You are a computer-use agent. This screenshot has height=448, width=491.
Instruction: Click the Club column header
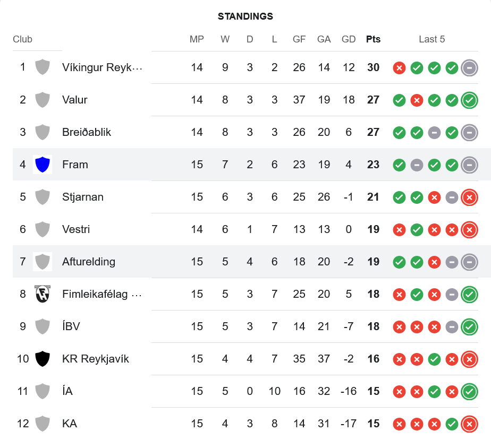pyautogui.click(x=23, y=39)
